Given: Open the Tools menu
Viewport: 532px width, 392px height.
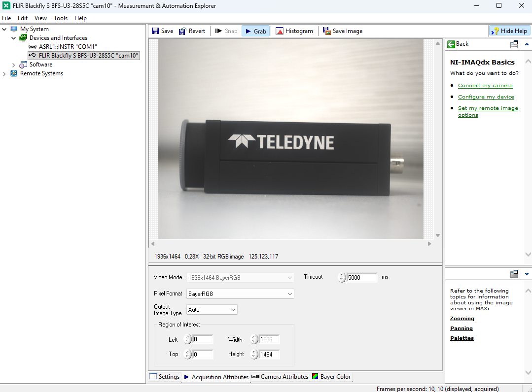Looking at the screenshot, I should click(61, 18).
